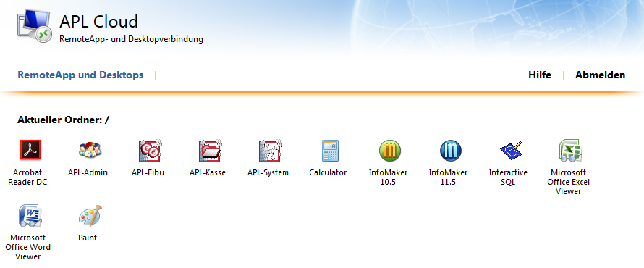This screenshot has width=644, height=268.
Task: Click Abmelden to sign out
Action: (x=600, y=75)
